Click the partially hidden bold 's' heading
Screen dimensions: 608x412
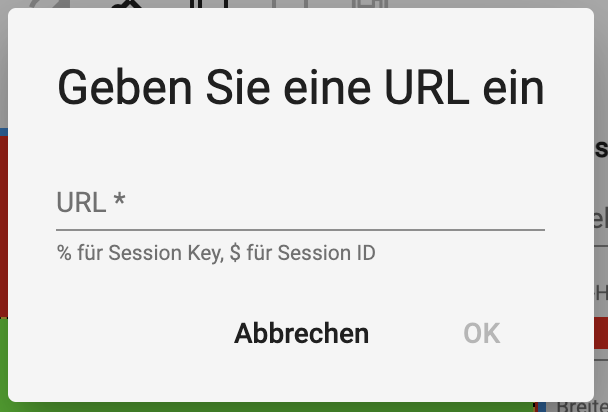[x=601, y=149]
